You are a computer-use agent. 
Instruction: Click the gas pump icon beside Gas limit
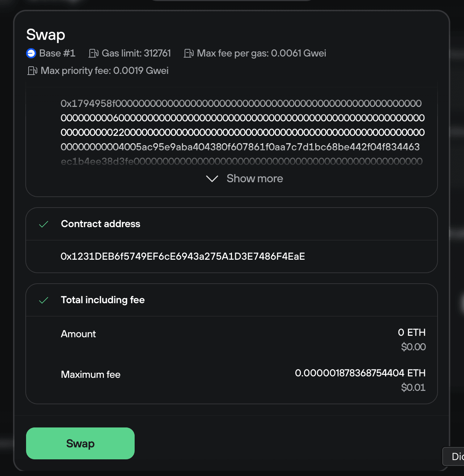pos(93,53)
